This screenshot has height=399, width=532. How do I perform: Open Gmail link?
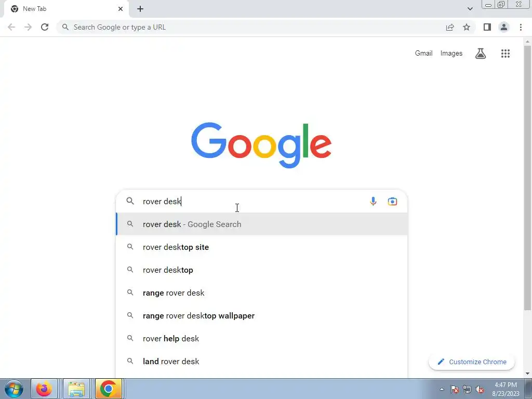423,54
